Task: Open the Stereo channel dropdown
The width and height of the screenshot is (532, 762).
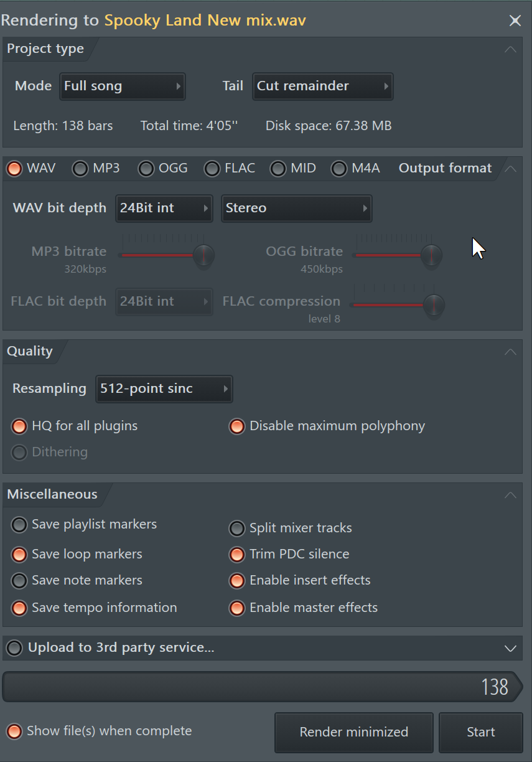Action: coord(296,208)
